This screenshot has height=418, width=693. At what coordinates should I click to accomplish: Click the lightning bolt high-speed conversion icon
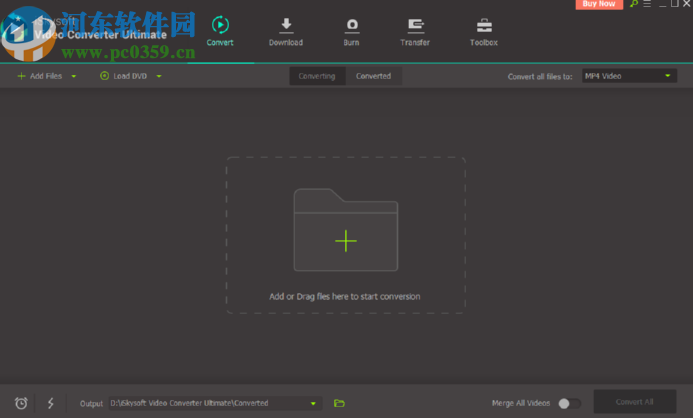point(50,403)
